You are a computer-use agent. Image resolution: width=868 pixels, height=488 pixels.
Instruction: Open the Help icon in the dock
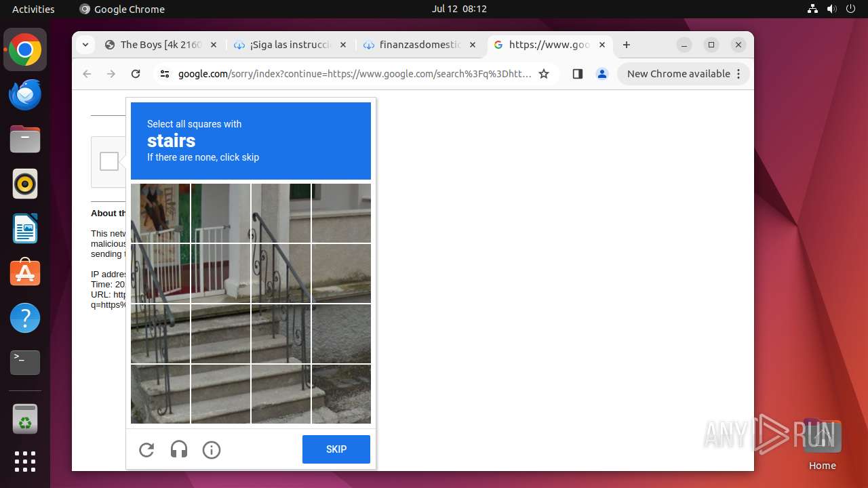pyautogui.click(x=25, y=318)
